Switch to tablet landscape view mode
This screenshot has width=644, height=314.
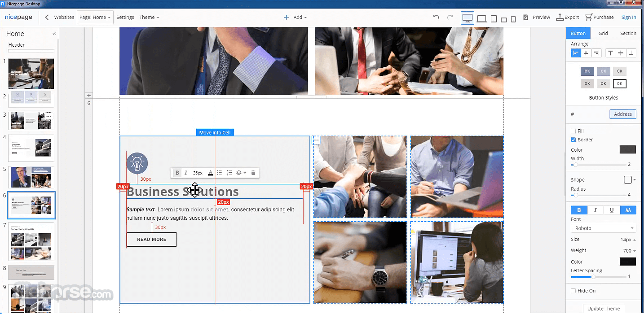(x=504, y=19)
